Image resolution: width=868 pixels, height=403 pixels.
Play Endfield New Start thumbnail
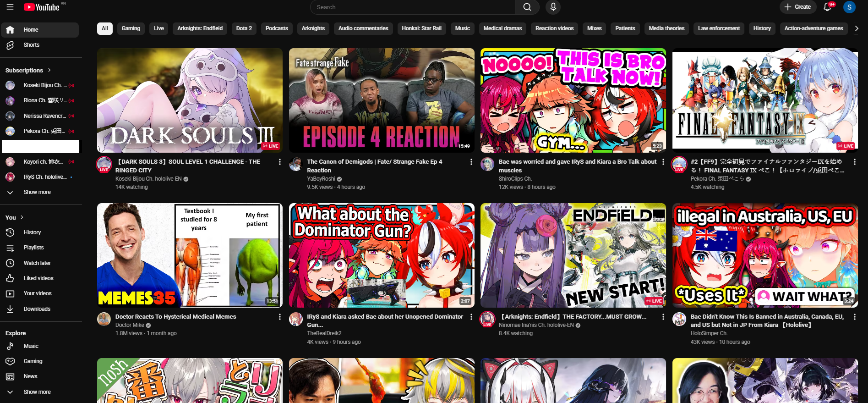pos(573,255)
